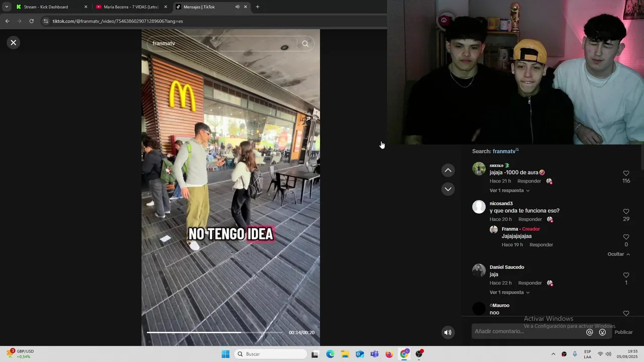Seek in the video progress bar

215,332
